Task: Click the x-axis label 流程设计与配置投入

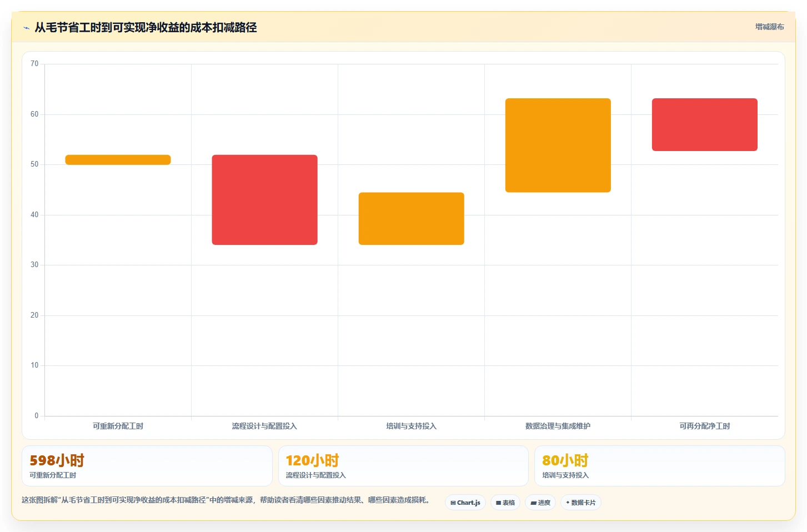Action: tap(264, 426)
